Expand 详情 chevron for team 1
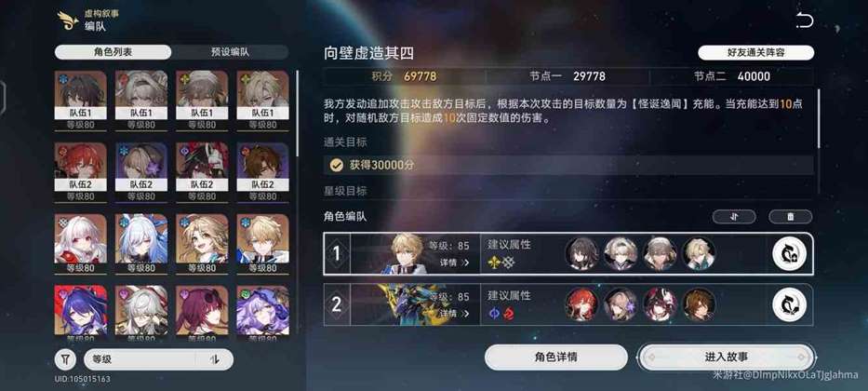868x391 pixels. (455, 263)
